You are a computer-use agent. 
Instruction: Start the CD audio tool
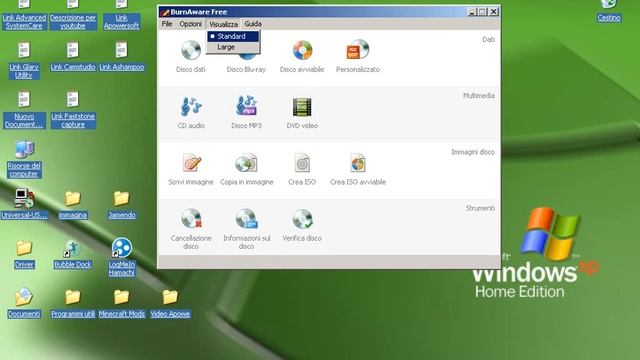pyautogui.click(x=191, y=113)
